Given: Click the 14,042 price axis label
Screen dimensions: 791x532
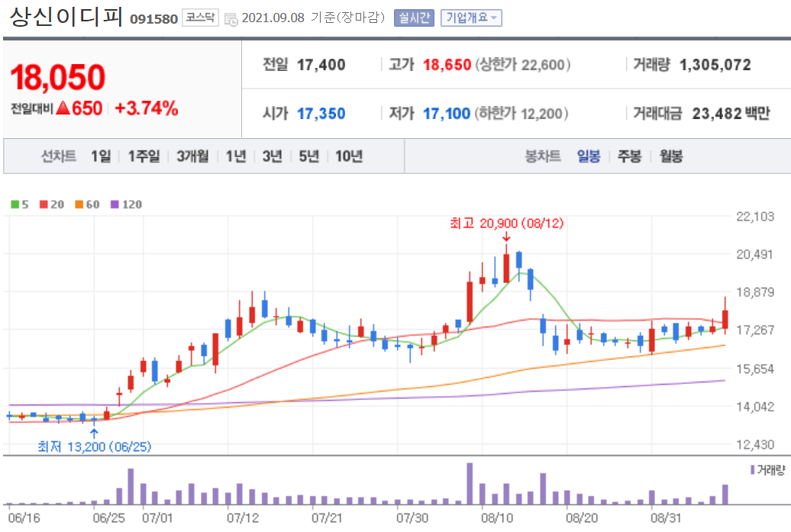Looking at the screenshot, I should (755, 406).
